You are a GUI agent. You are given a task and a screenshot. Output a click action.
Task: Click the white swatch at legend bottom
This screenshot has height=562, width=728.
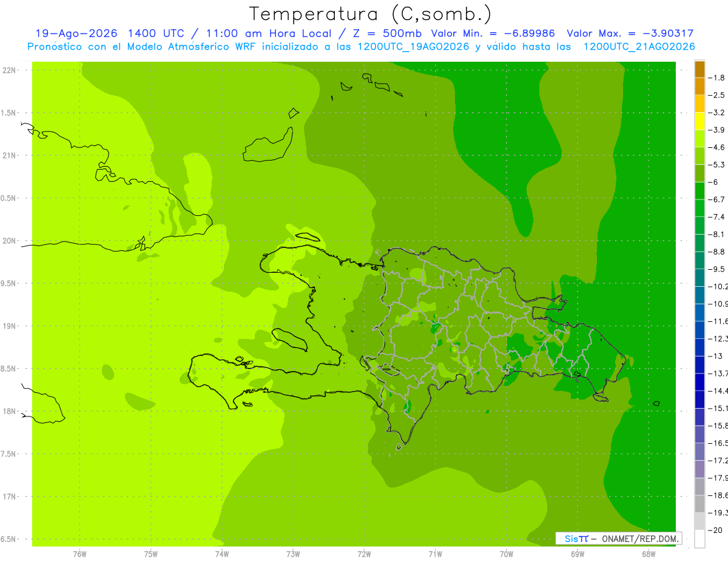pos(699,538)
